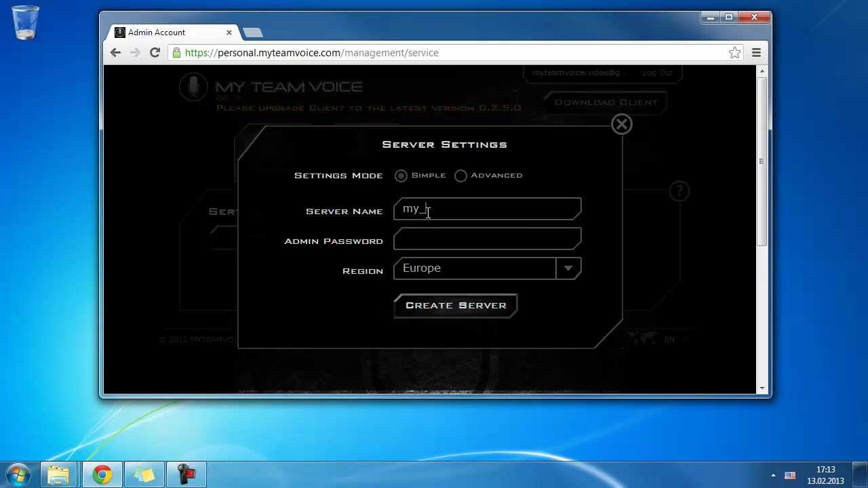868x488 pixels.
Task: Open the Region dropdown showing Europe
Action: tap(487, 268)
